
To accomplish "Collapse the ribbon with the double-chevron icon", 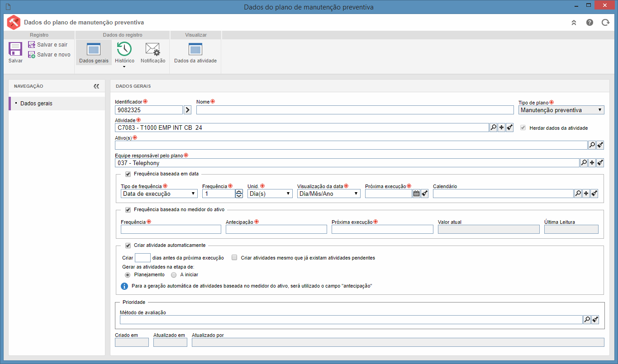I will click(x=574, y=22).
